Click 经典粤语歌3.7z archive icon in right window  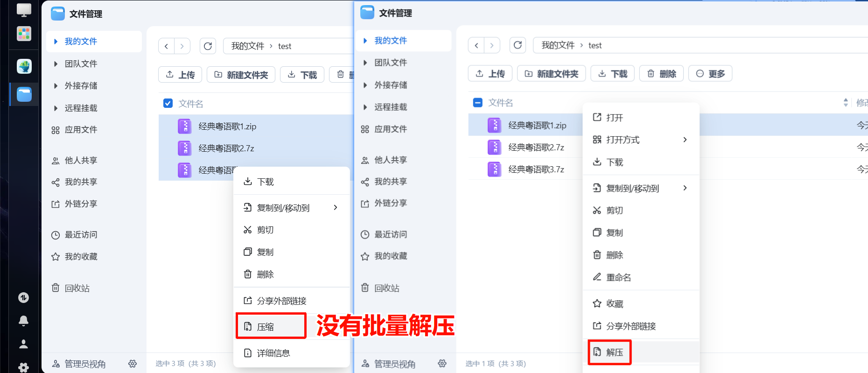point(495,169)
